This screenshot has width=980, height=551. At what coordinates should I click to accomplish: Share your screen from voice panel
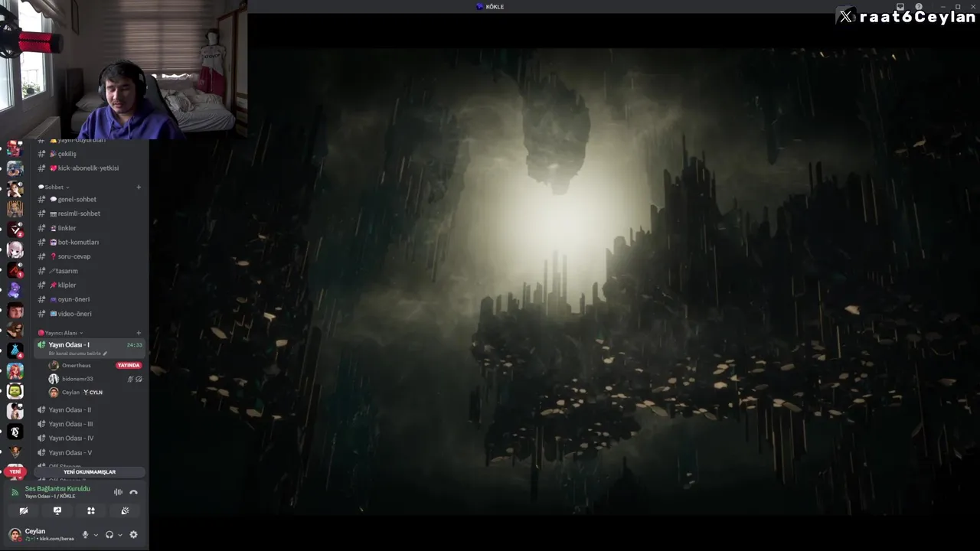click(57, 510)
